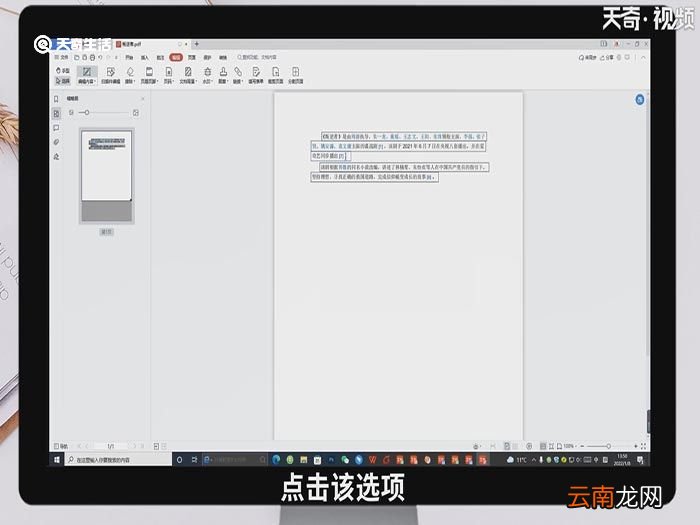Image resolution: width=700 pixels, height=525 pixels.
Task: Open the Fill Form tool
Action: click(256, 75)
